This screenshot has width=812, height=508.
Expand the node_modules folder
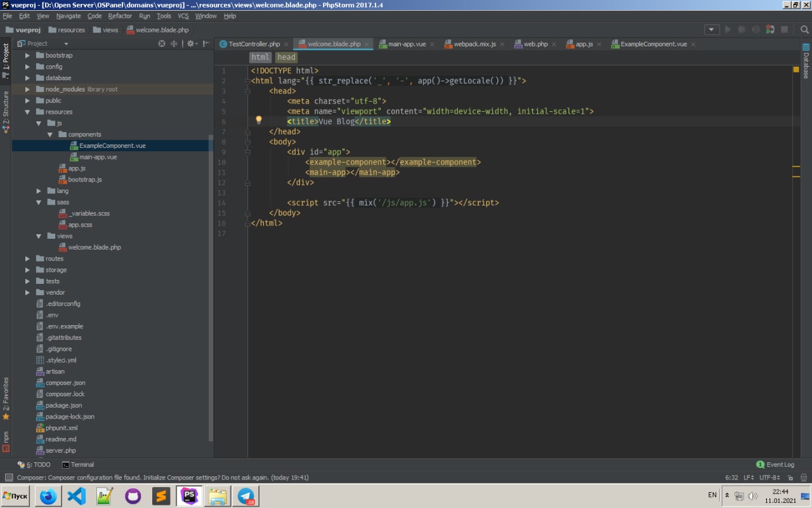pyautogui.click(x=27, y=90)
